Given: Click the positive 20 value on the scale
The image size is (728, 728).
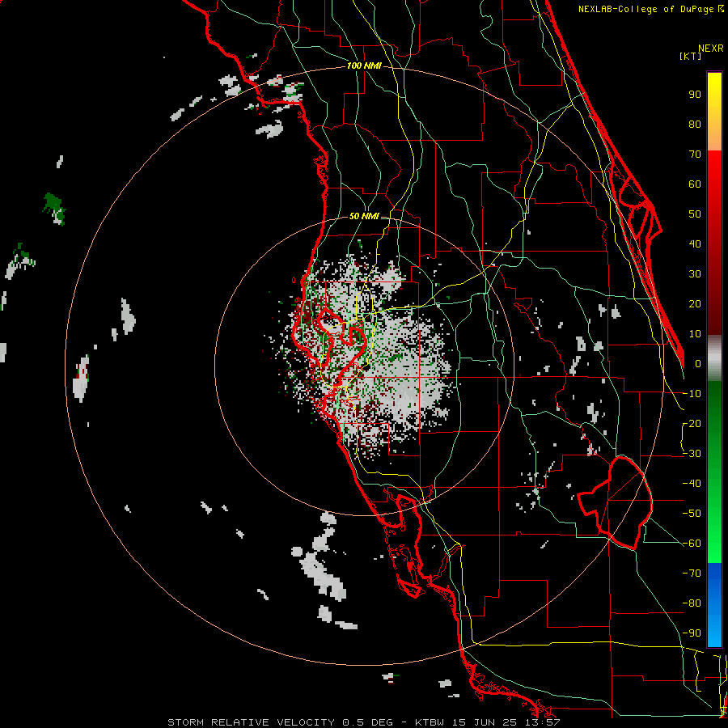Looking at the screenshot, I should [695, 303].
